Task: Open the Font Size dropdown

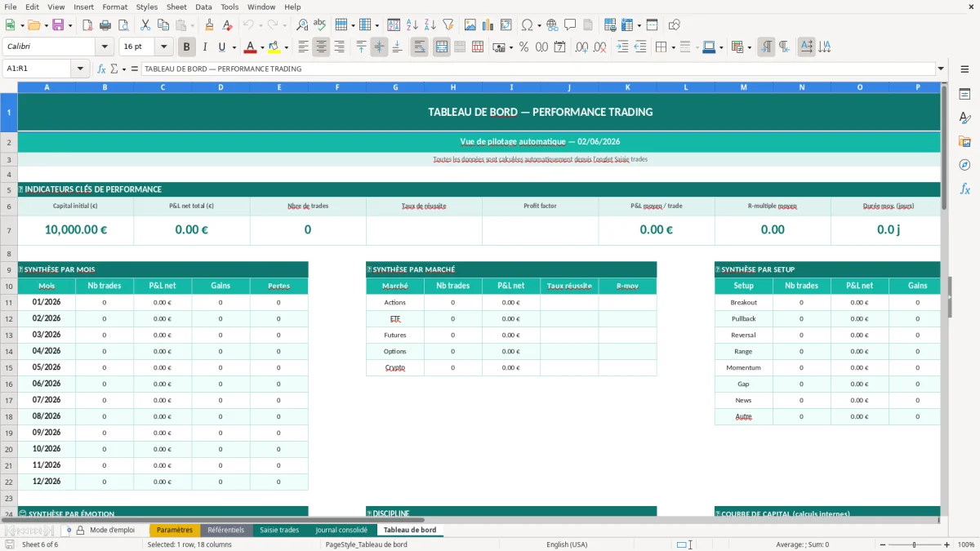Action: pos(163,47)
